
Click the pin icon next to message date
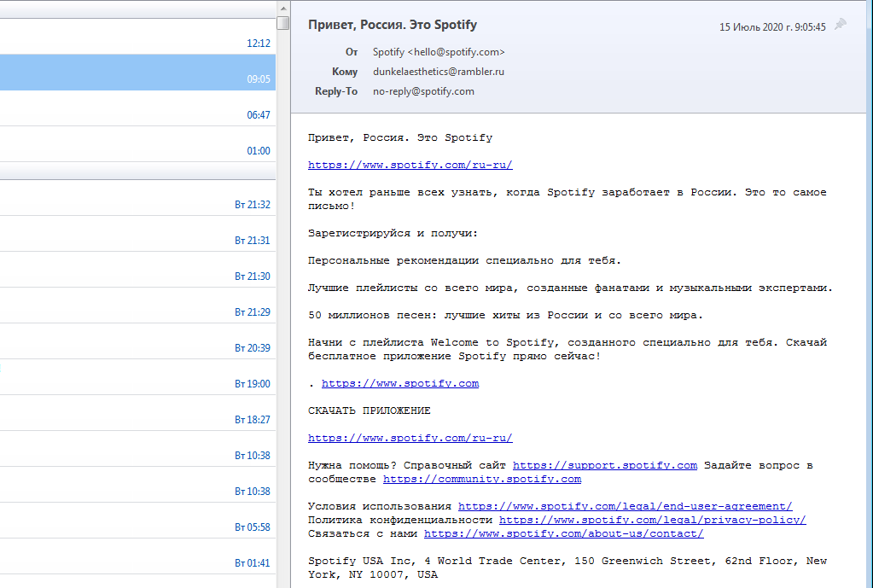tap(841, 25)
